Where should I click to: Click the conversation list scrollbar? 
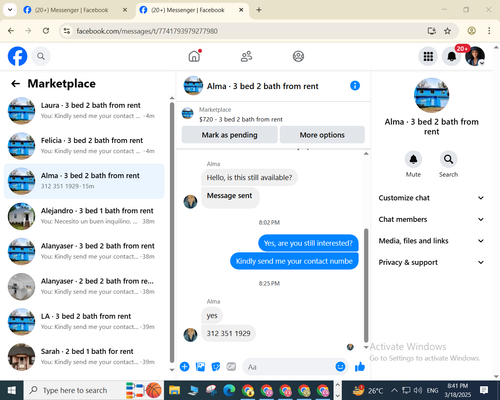(x=172, y=232)
